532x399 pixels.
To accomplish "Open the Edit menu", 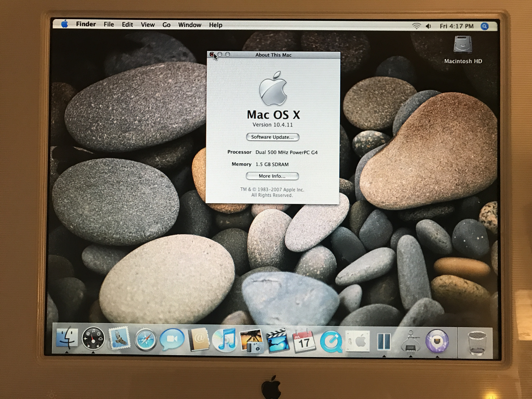I will pyautogui.click(x=127, y=25).
